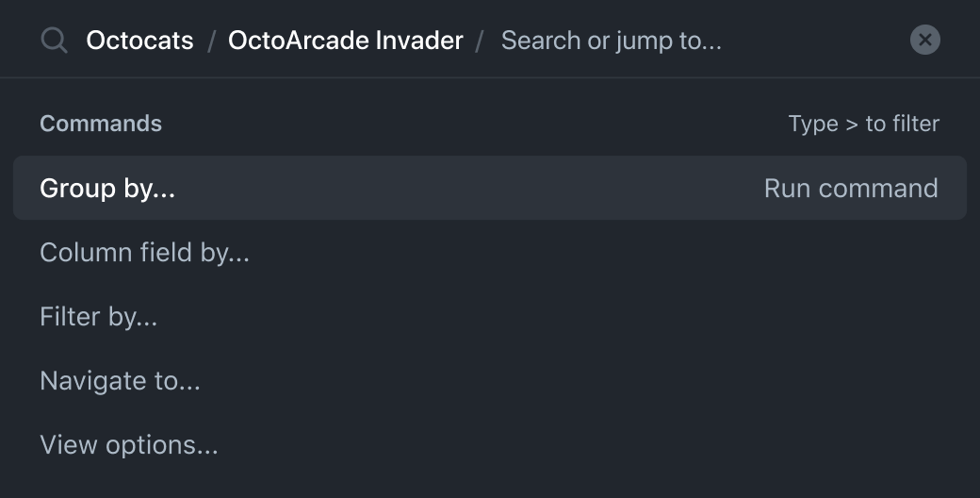Viewport: 980px width, 498px height.
Task: Clear the search with the X button
Action: 925,40
